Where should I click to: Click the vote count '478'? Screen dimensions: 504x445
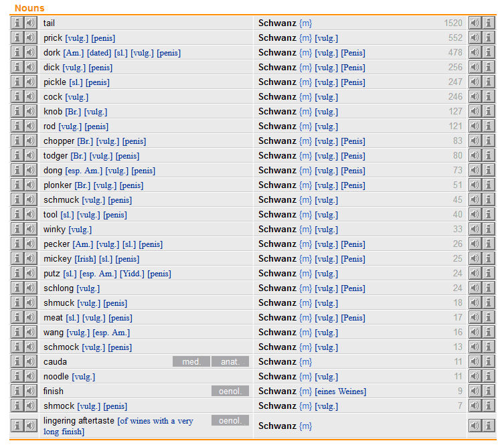(x=455, y=53)
